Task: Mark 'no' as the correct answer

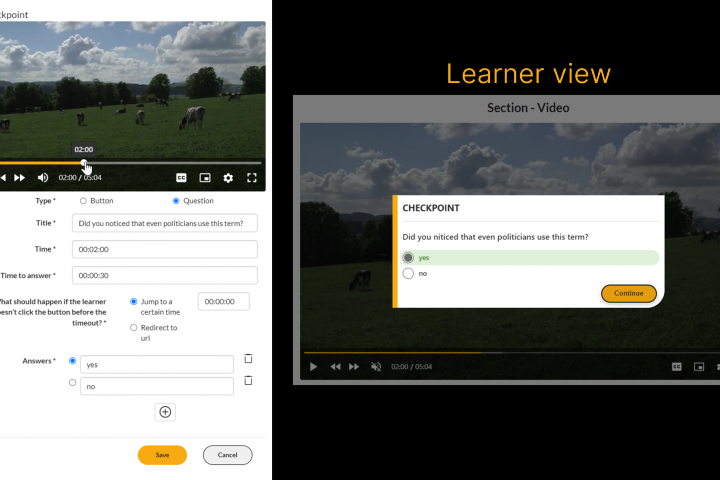Action: [73, 383]
